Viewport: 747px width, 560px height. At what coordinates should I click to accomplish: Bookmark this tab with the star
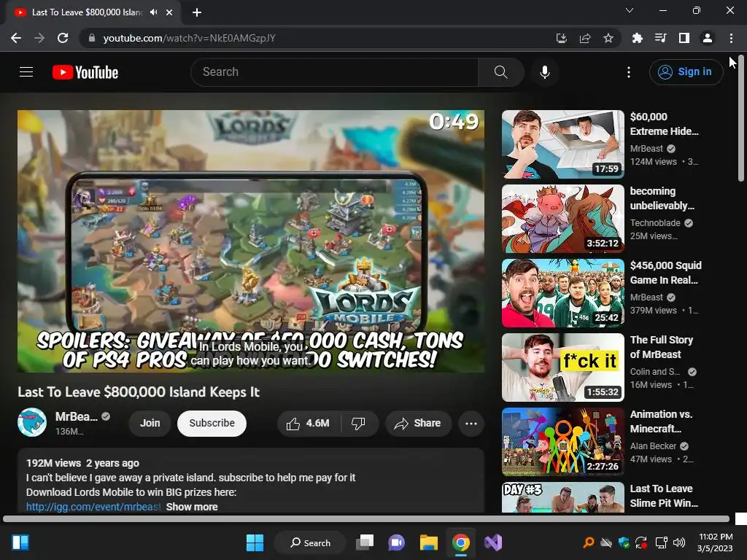[x=608, y=38]
